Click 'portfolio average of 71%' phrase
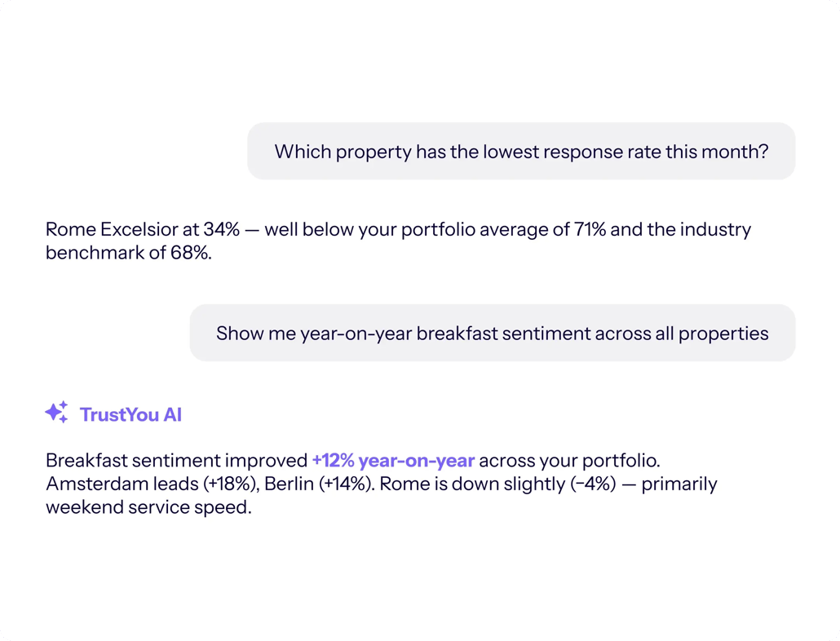The height and width of the screenshot is (641, 840). click(503, 230)
